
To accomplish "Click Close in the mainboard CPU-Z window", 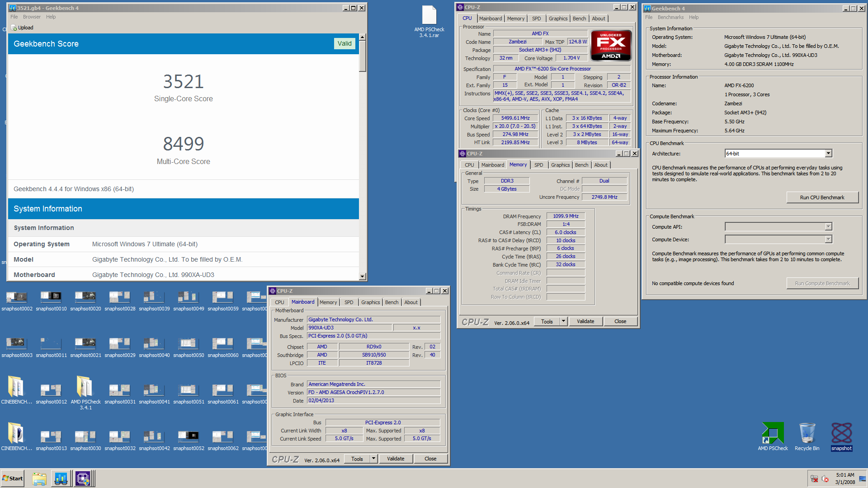I will 430,459.
